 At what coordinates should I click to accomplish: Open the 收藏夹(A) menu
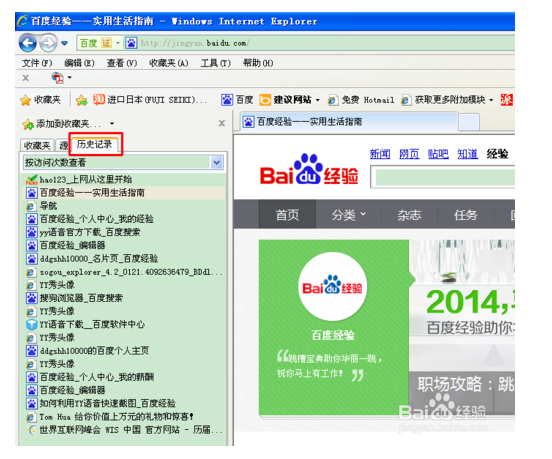(x=169, y=63)
